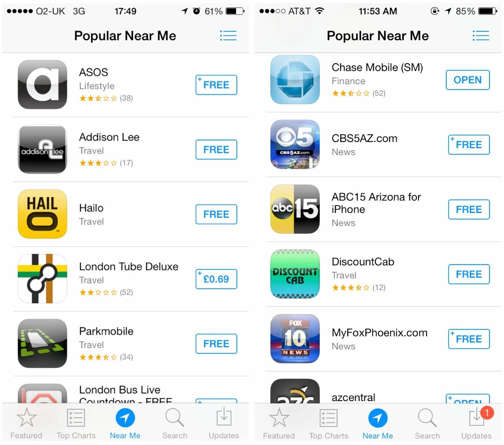Image resolution: width=504 pixels, height=445 pixels.
Task: Tap FREE button for DiscountCab
Action: coord(469,274)
